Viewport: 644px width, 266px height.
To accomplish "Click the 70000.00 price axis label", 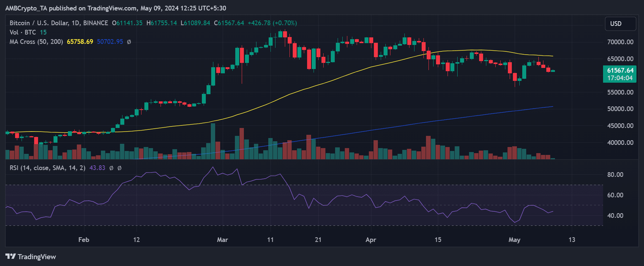I will click(620, 42).
